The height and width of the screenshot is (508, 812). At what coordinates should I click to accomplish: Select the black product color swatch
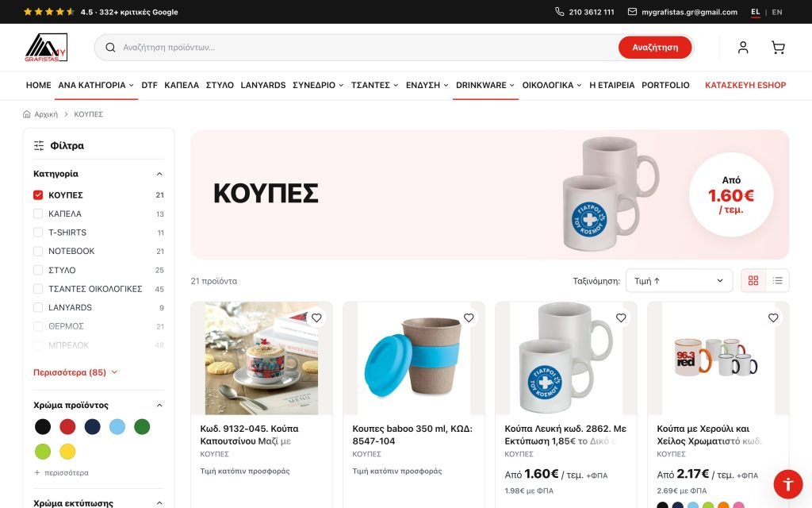(43, 426)
